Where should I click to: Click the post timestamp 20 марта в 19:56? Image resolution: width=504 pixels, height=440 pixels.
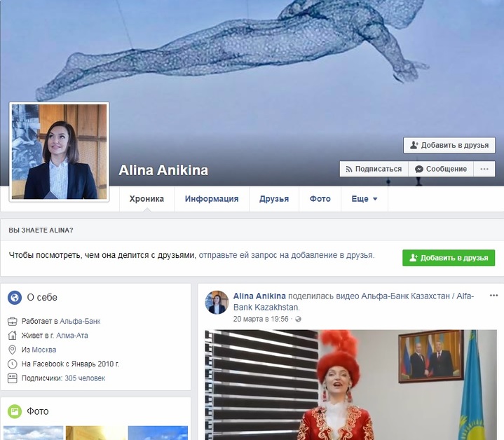click(261, 319)
